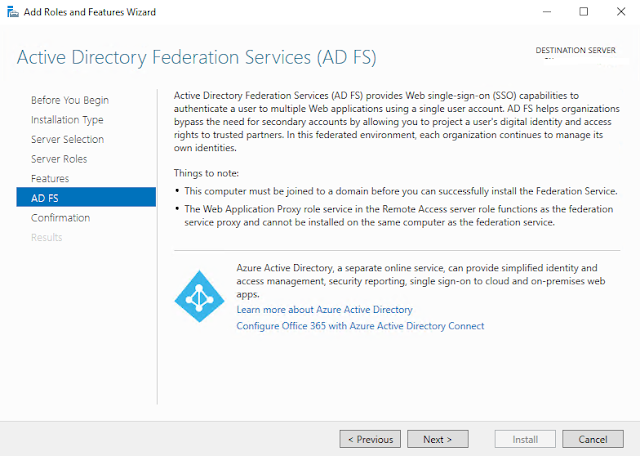Select the highlighted AD FS step
The width and height of the screenshot is (640, 456).
coord(45,198)
